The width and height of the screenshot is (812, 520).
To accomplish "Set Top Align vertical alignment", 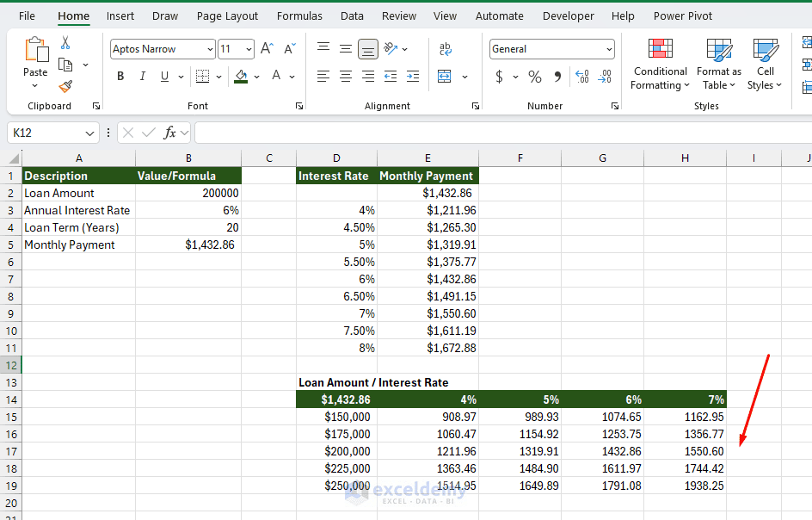I will coord(323,49).
